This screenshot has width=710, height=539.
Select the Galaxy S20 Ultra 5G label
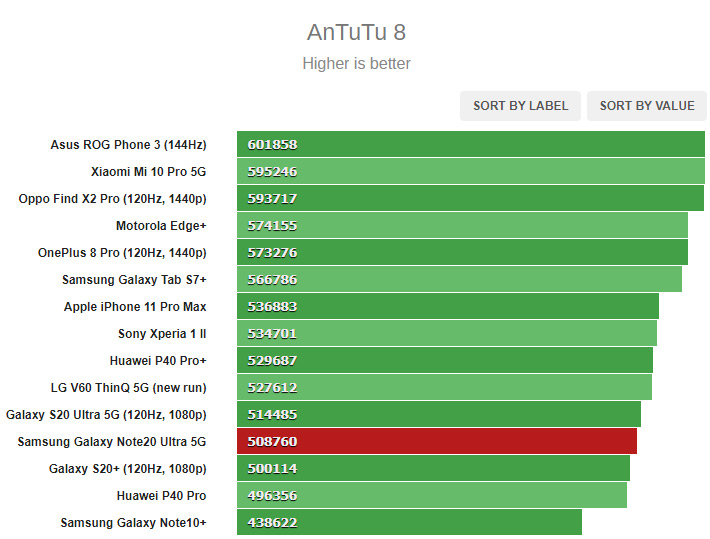coord(106,415)
